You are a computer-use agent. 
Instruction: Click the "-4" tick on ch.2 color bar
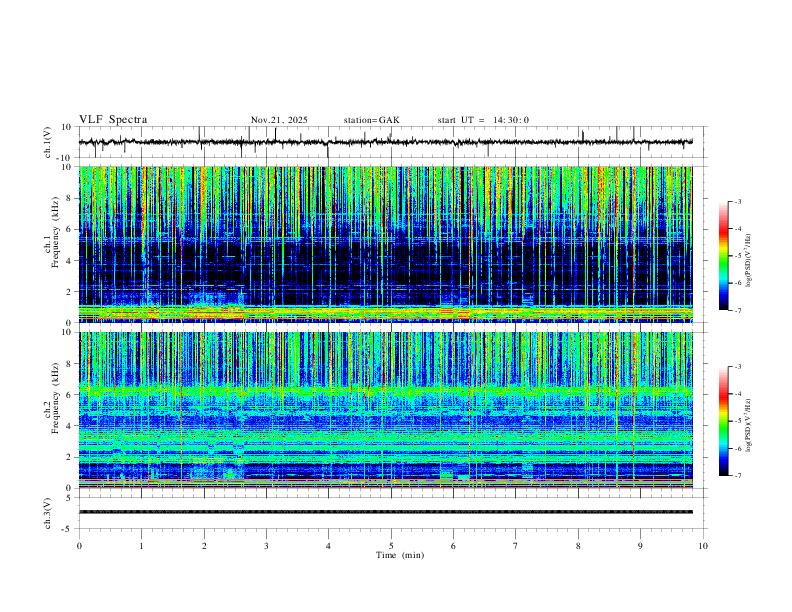tap(737, 394)
